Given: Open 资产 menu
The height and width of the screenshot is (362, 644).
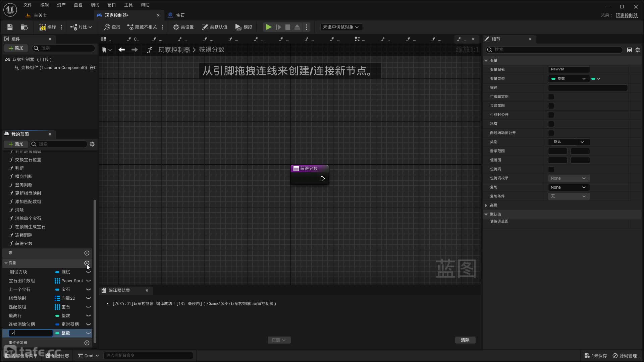Looking at the screenshot, I should pyautogui.click(x=61, y=5).
